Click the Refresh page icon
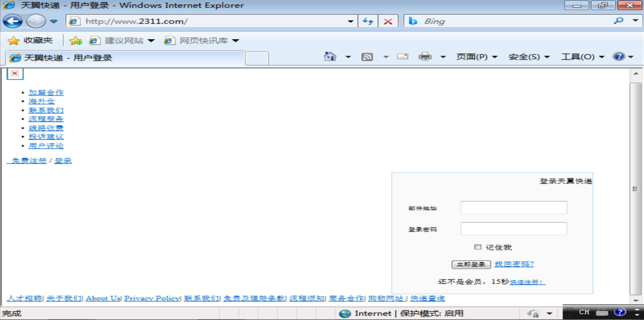644x320 pixels. (368, 21)
